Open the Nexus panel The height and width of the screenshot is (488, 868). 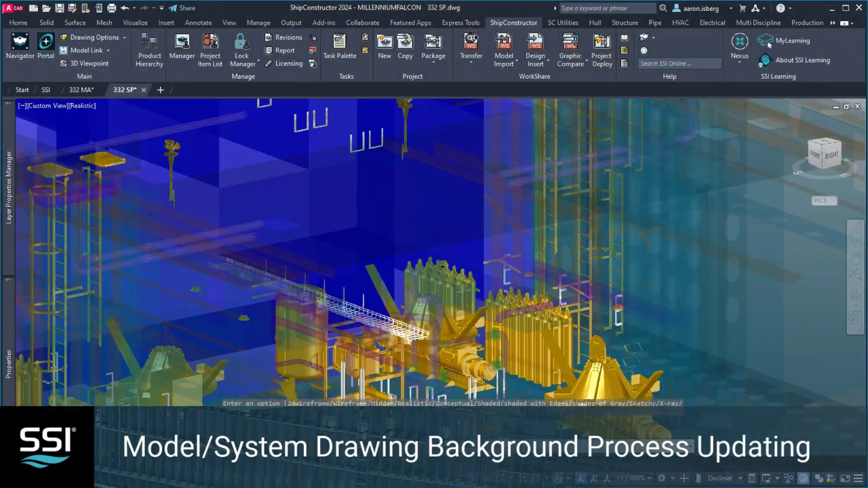click(x=739, y=45)
